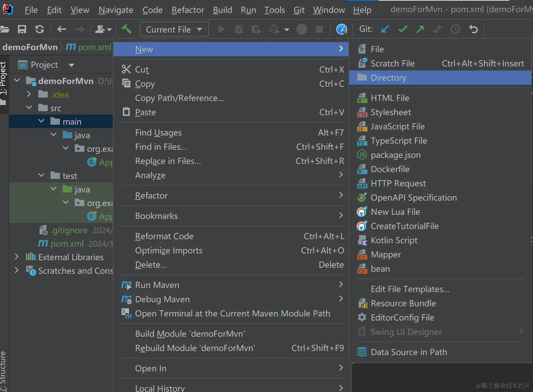The height and width of the screenshot is (392, 533).
Task: Click the Debug bug icon
Action: (x=239, y=29)
